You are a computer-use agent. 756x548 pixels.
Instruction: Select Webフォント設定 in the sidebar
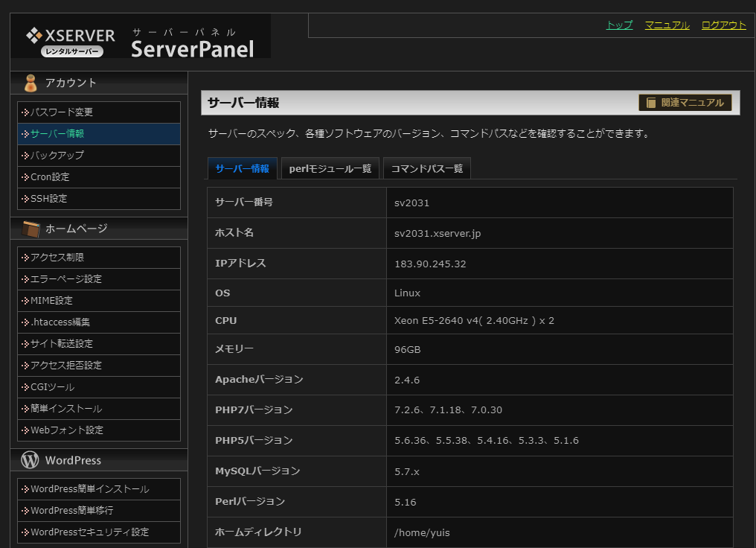click(67, 430)
